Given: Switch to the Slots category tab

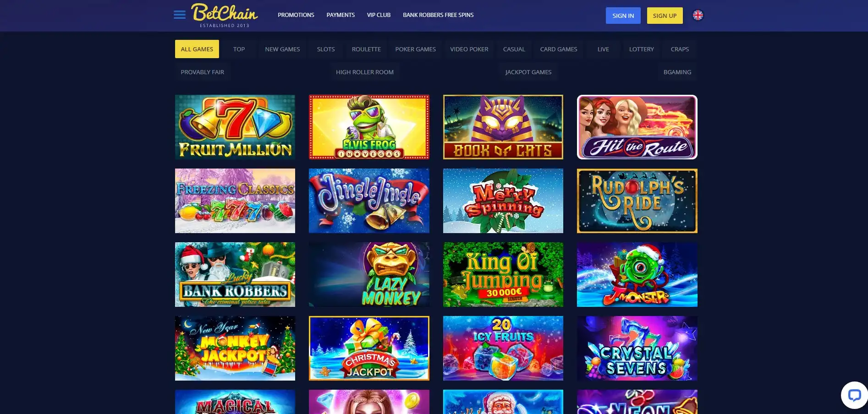Looking at the screenshot, I should (x=326, y=49).
